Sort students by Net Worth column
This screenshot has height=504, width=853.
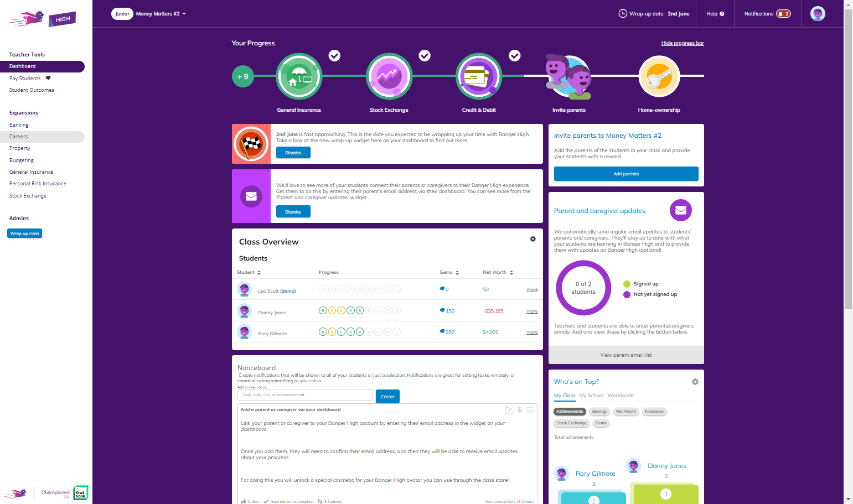498,272
